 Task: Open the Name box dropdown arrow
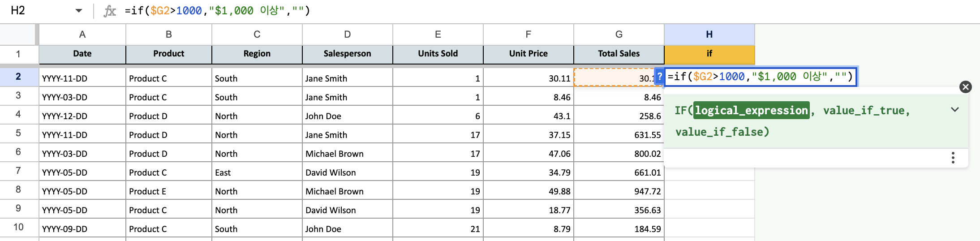coord(79,10)
